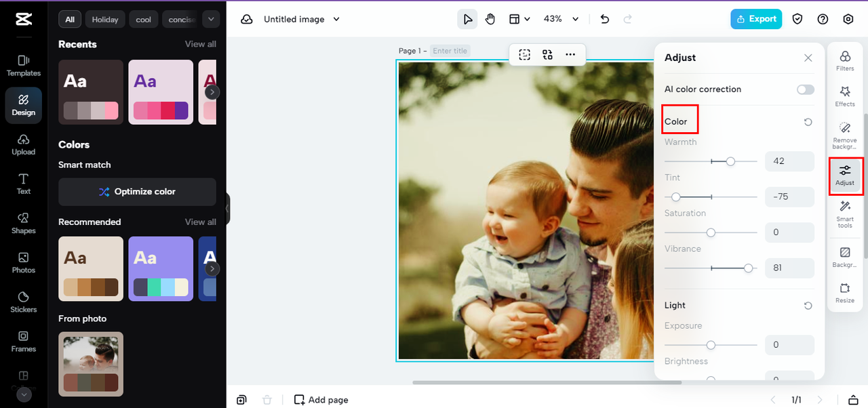The image size is (868, 408).
Task: Show next Recommended theme cards
Action: pos(212,269)
